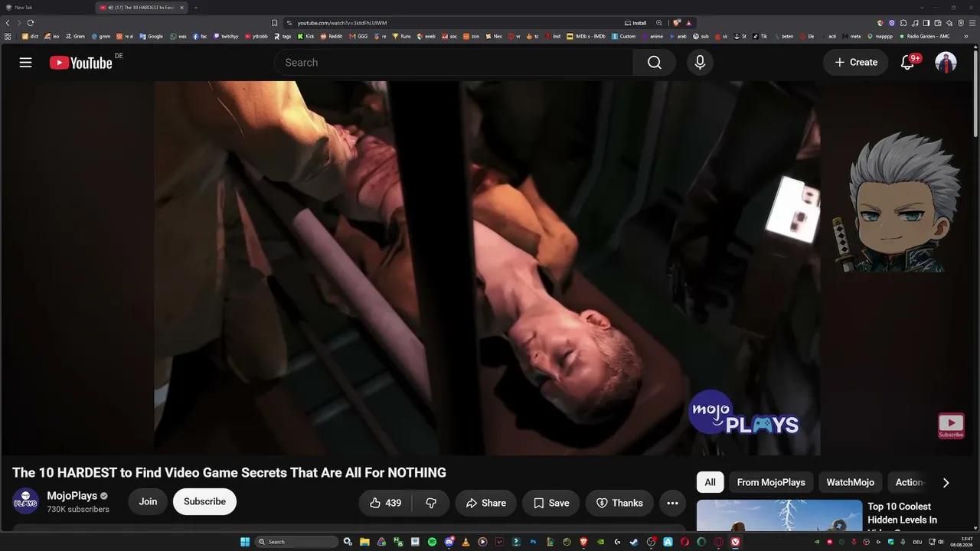Open the browser sidebar panel icon
This screenshot has height=551, width=980.
926,23
